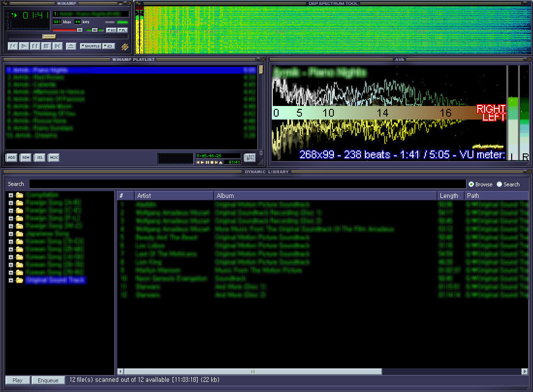533x392 pixels.
Task: Toggle Shuffle mode
Action: (91, 46)
